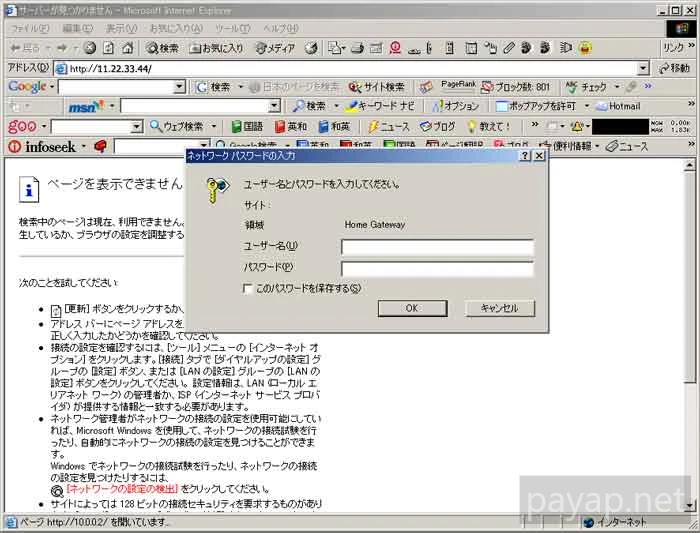Open the ヘルプ(H) menu
This screenshot has width=700, height=533.
(280, 29)
